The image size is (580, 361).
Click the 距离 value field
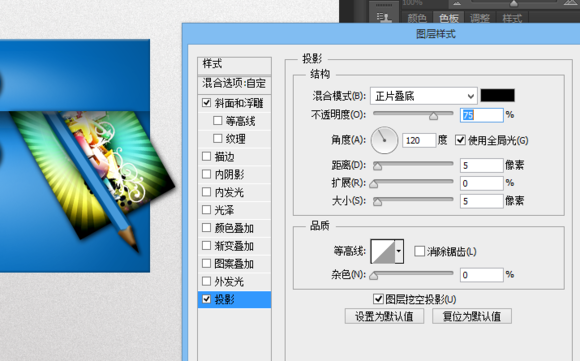point(482,165)
